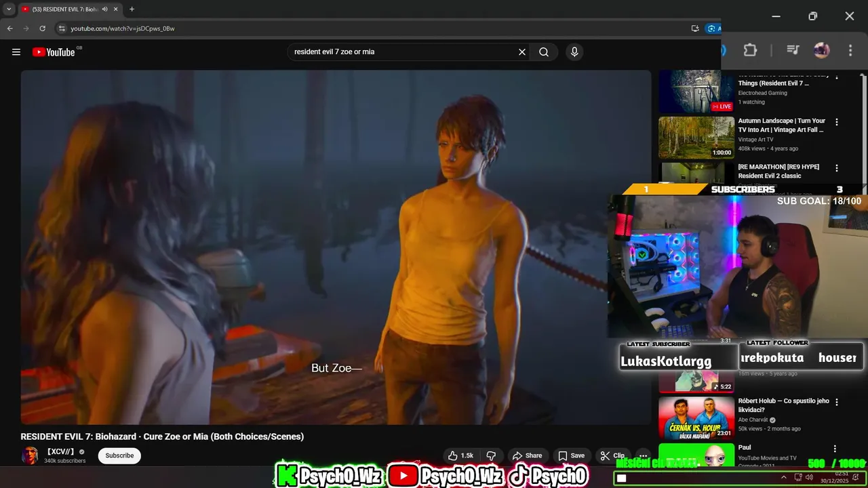Go back with browser back arrow
The image size is (868, 488).
9,28
